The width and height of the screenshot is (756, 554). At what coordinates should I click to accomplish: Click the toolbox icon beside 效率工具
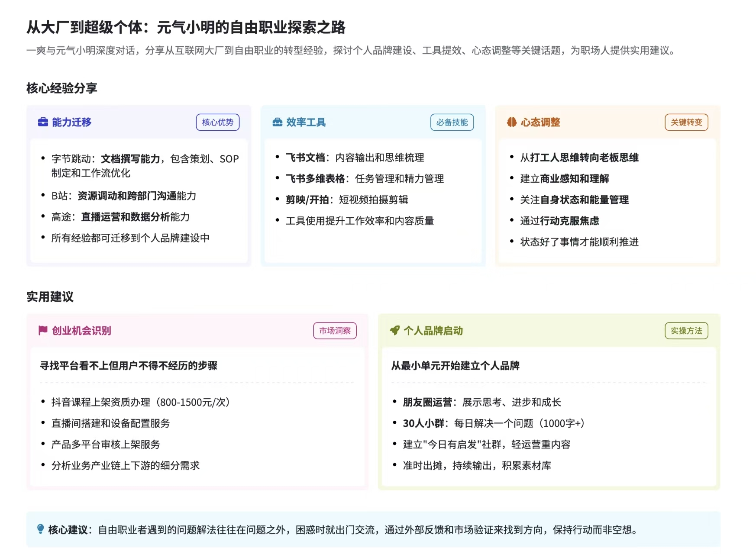pos(277,122)
